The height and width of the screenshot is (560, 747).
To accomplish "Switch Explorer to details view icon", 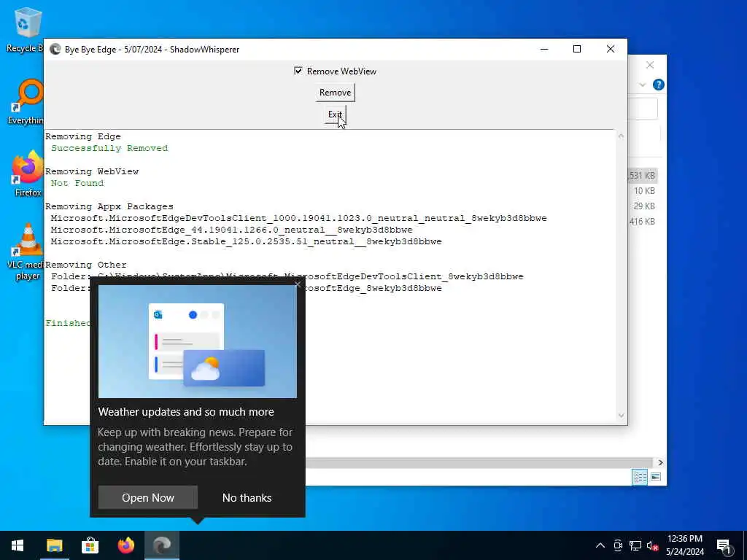I will 639,477.
